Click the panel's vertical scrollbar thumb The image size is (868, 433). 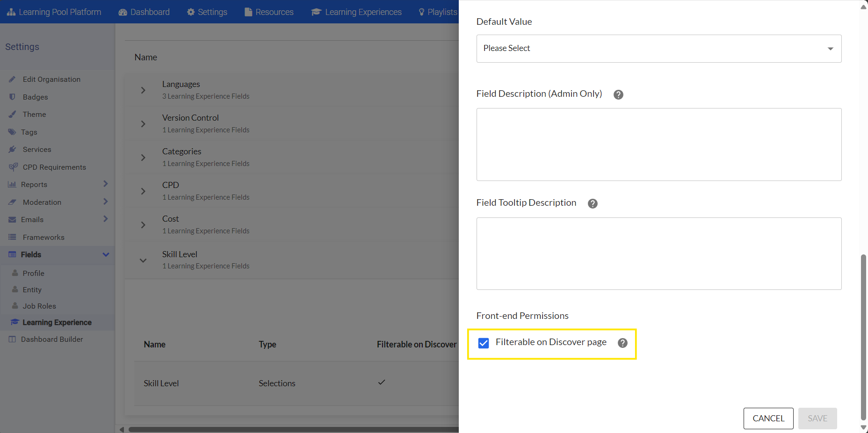click(x=863, y=337)
